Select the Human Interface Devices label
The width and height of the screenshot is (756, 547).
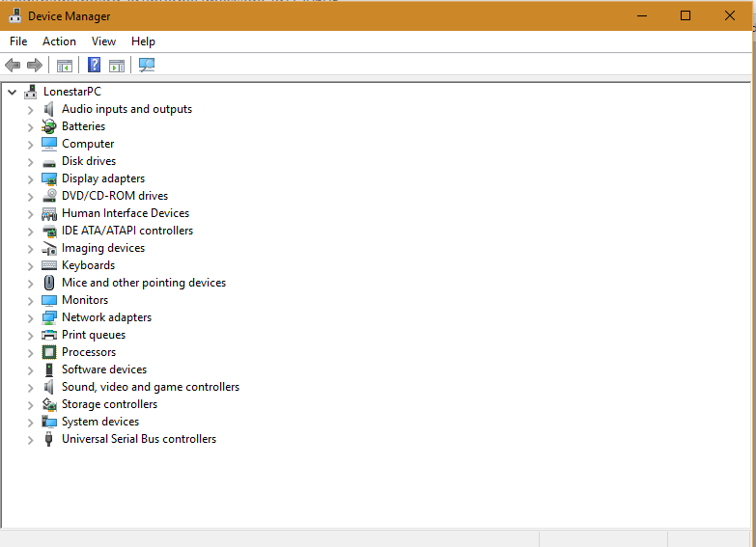click(x=126, y=213)
